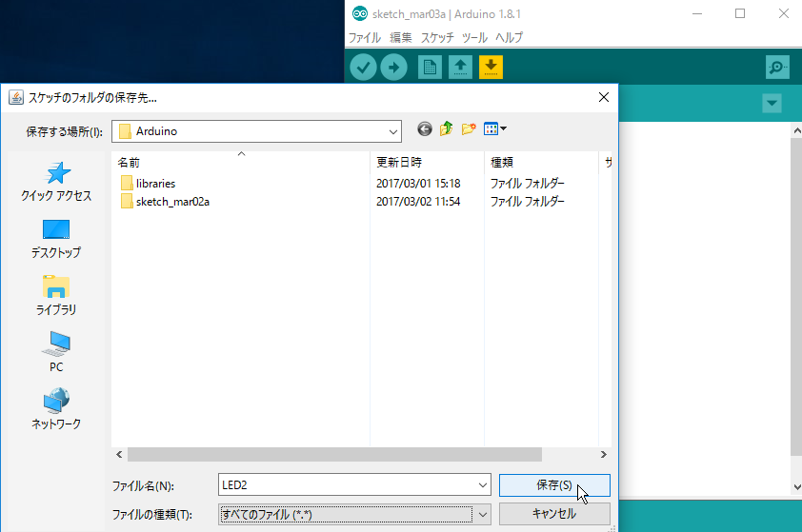
Task: Open the Serial Monitor icon
Action: pos(777,68)
